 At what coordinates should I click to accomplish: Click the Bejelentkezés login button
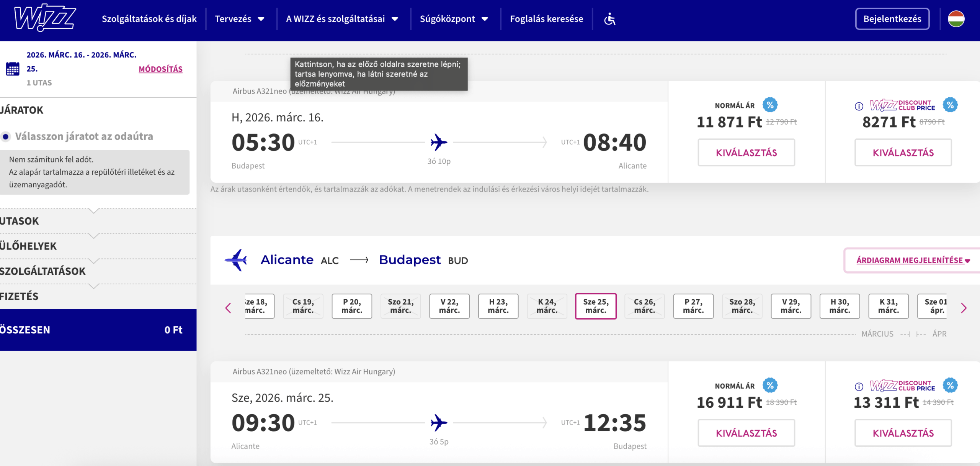tap(892, 19)
